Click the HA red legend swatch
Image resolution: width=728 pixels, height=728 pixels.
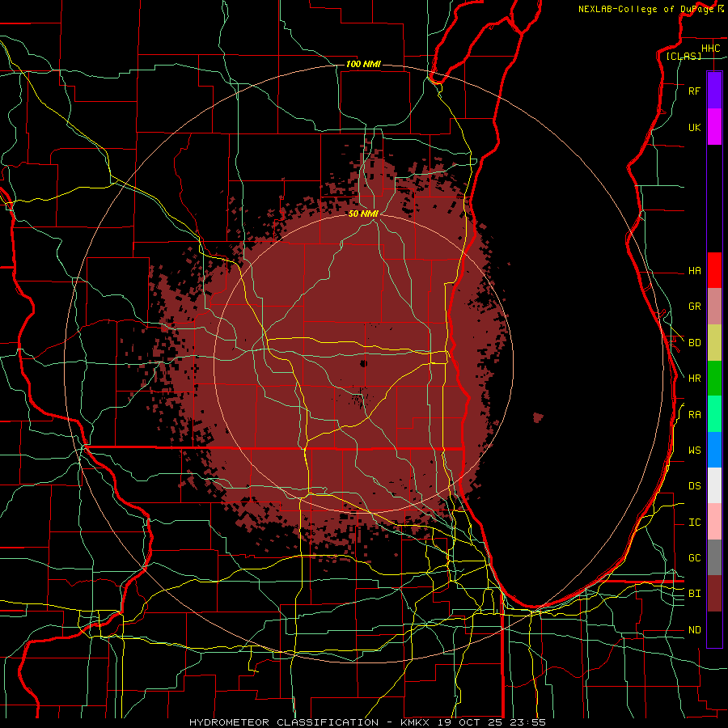[714, 270]
